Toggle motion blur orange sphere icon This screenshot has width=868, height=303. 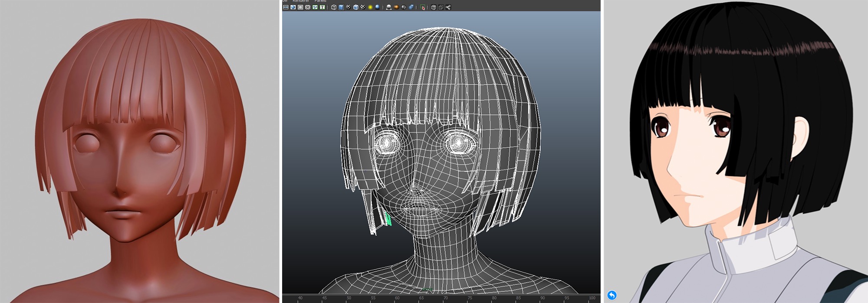click(396, 7)
